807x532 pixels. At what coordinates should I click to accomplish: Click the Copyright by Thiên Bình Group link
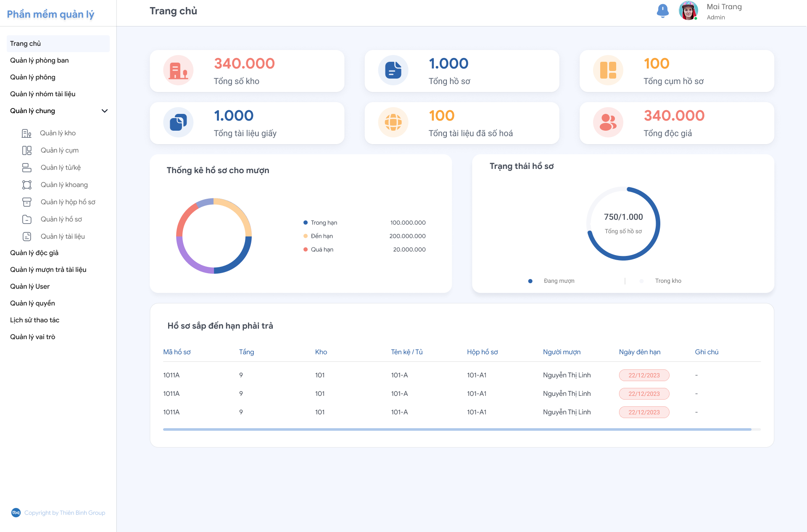pos(65,513)
